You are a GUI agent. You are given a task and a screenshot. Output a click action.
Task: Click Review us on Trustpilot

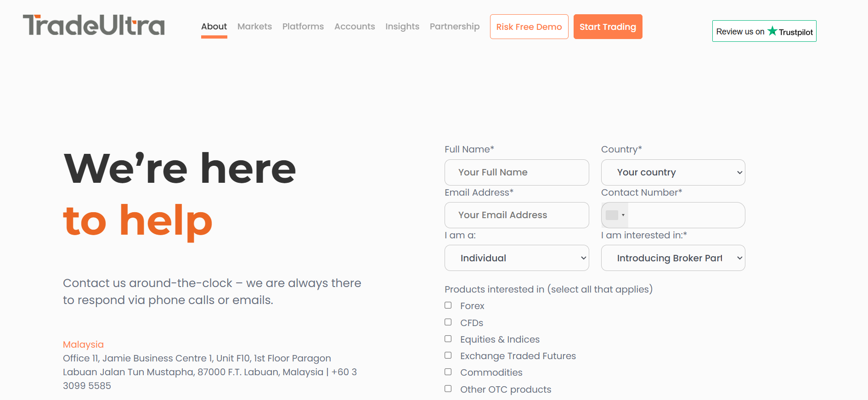(x=764, y=31)
